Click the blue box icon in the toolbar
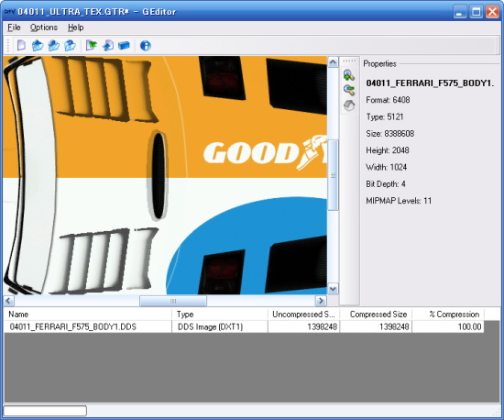This screenshot has height=420, width=504. (124, 45)
